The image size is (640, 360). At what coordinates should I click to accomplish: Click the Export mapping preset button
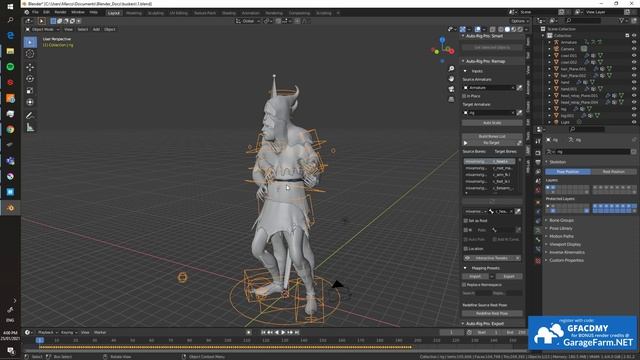pos(509,276)
